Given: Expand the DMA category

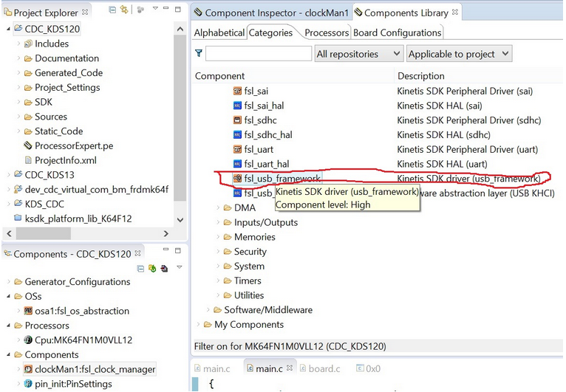Looking at the screenshot, I should pyautogui.click(x=218, y=207).
